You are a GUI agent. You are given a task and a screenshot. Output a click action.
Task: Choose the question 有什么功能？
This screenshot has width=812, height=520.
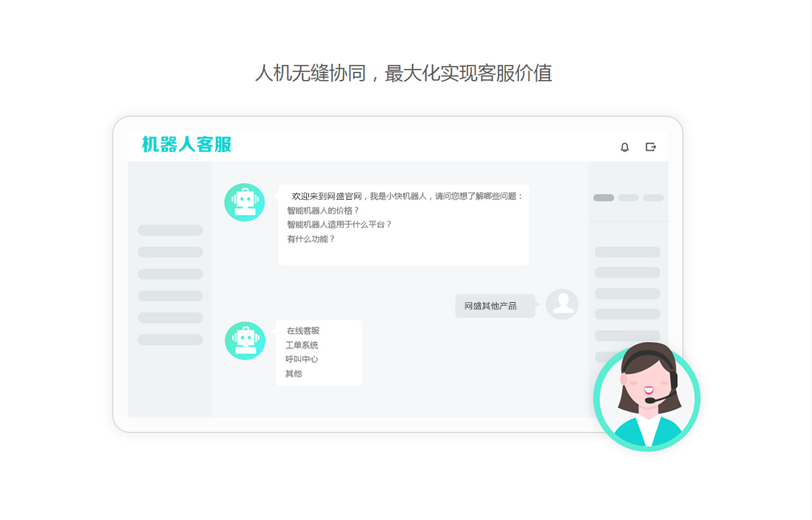pyautogui.click(x=311, y=239)
